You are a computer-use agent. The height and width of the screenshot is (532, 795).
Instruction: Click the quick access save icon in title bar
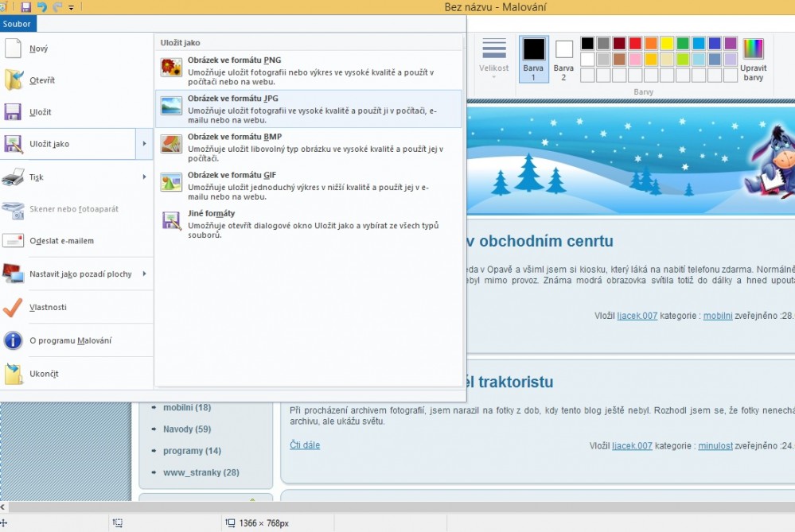point(25,7)
